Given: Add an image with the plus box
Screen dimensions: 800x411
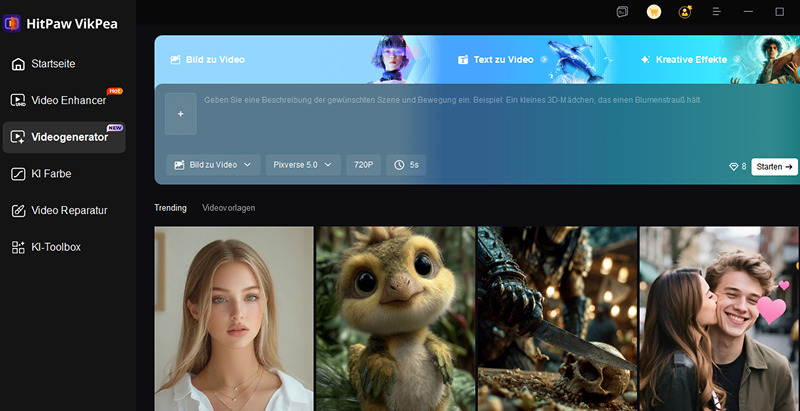Looking at the screenshot, I should (x=181, y=114).
